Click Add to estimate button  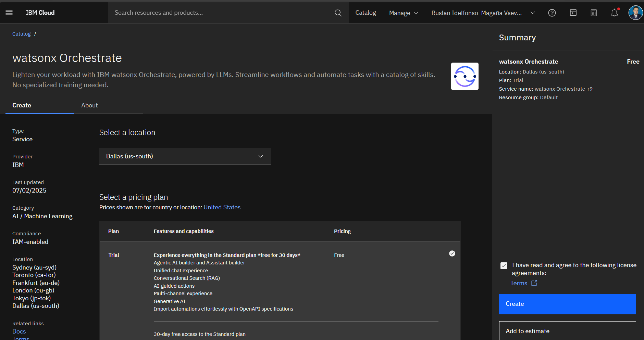tap(567, 331)
